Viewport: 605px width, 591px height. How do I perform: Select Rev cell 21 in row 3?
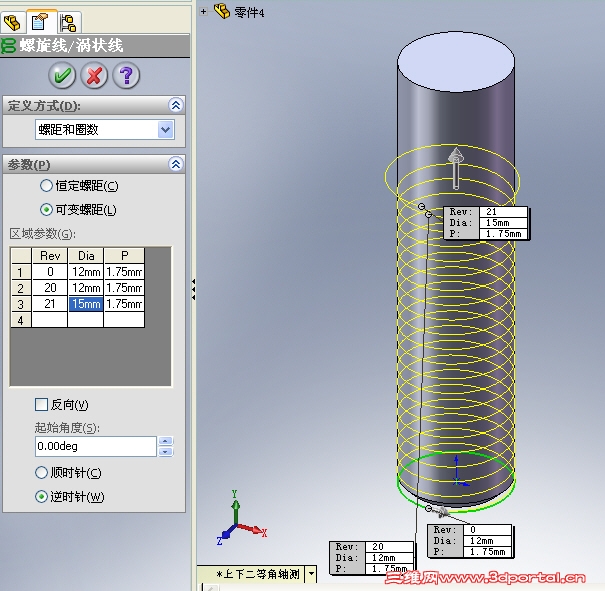point(50,304)
